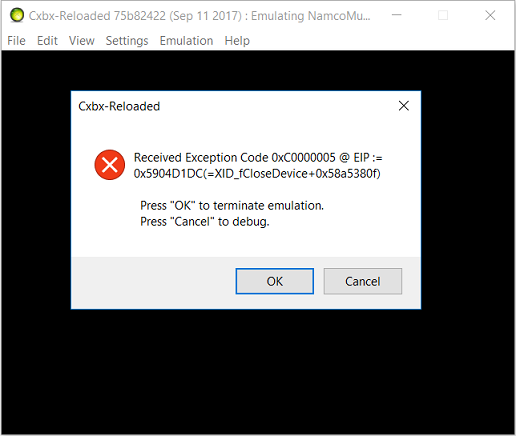The width and height of the screenshot is (516, 436).
Task: Open the Help menu
Action: (237, 41)
